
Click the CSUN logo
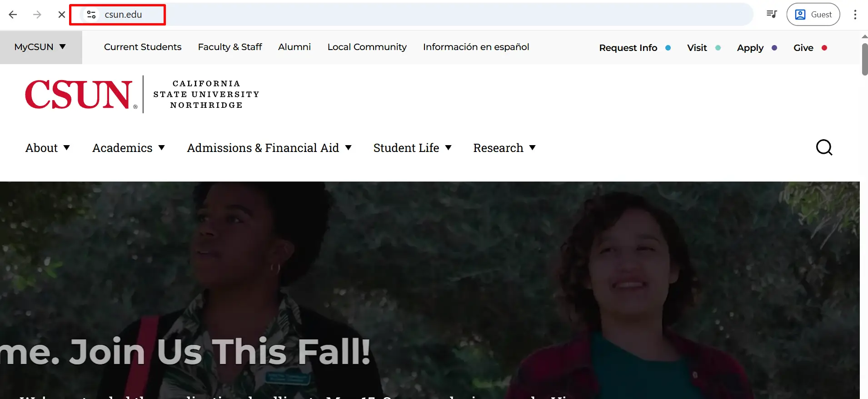(142, 95)
